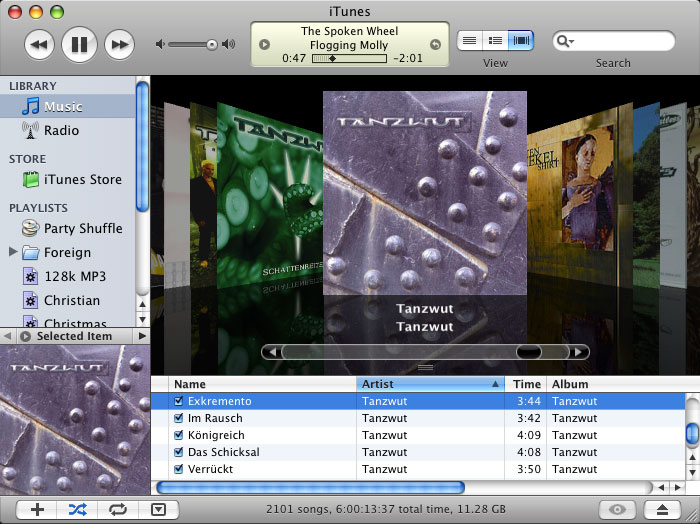Click Cover Flow scrollbar right arrow
The height and width of the screenshot is (524, 700).
coord(579,352)
